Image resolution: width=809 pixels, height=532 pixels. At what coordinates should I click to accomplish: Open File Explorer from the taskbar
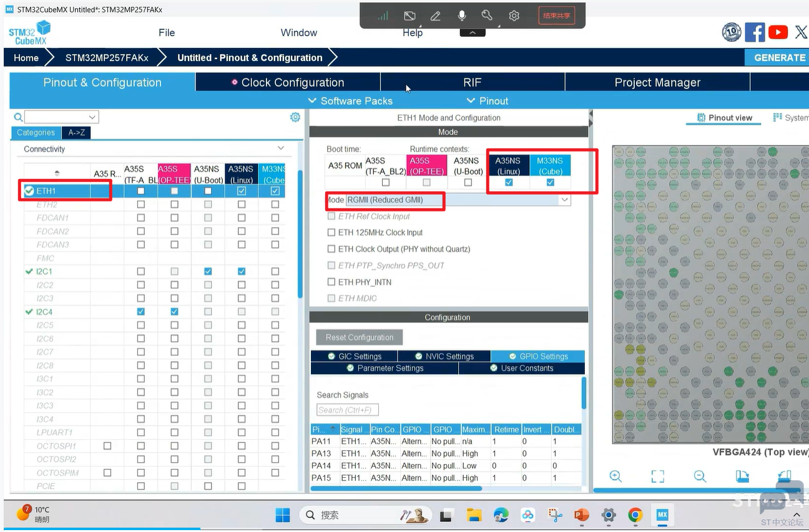click(x=474, y=515)
